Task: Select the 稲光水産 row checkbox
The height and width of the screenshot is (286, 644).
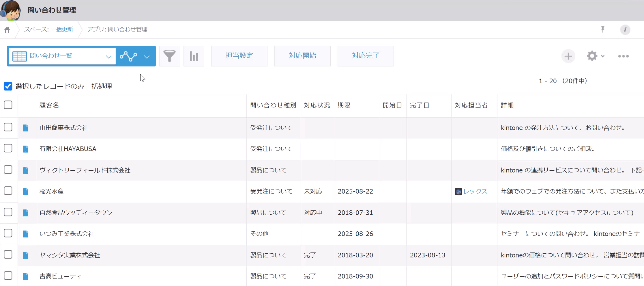Action: (x=8, y=191)
